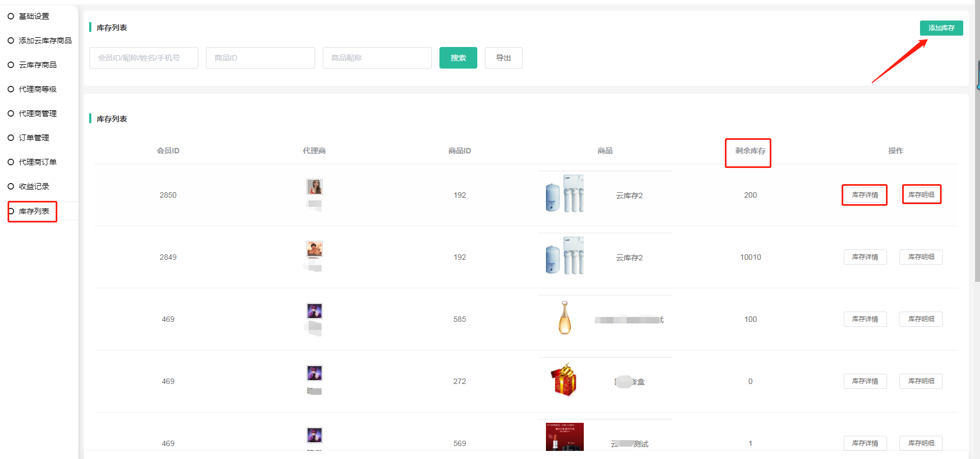Focus the 会员ID/昵称/姓名/手机号 search field
This screenshot has width=980, height=459.
(143, 58)
